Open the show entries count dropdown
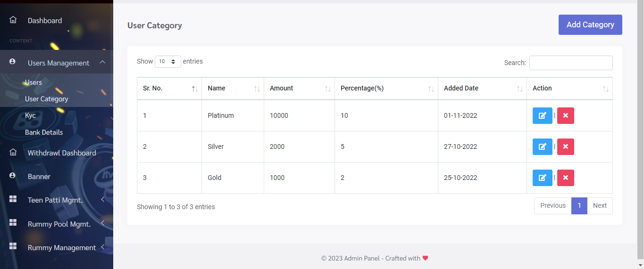Screen dimensions: 644x269 point(167,62)
